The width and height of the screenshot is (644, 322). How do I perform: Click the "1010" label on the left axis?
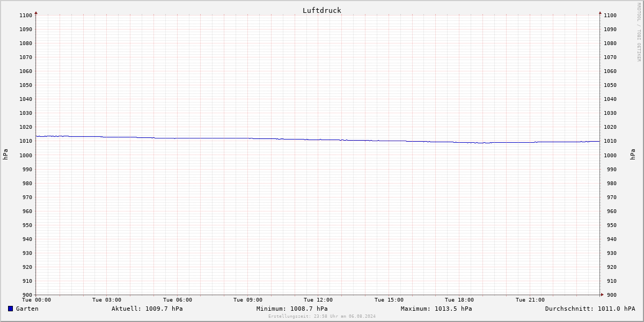pos(26,141)
